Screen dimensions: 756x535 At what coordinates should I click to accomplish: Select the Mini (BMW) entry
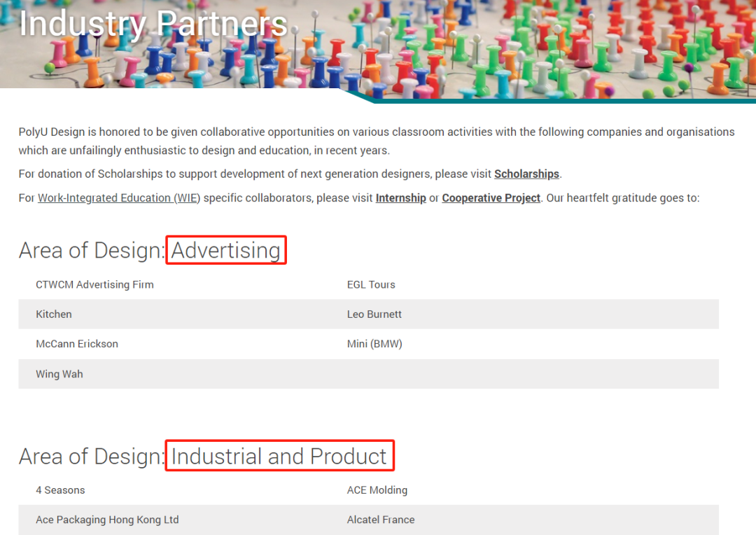point(374,344)
